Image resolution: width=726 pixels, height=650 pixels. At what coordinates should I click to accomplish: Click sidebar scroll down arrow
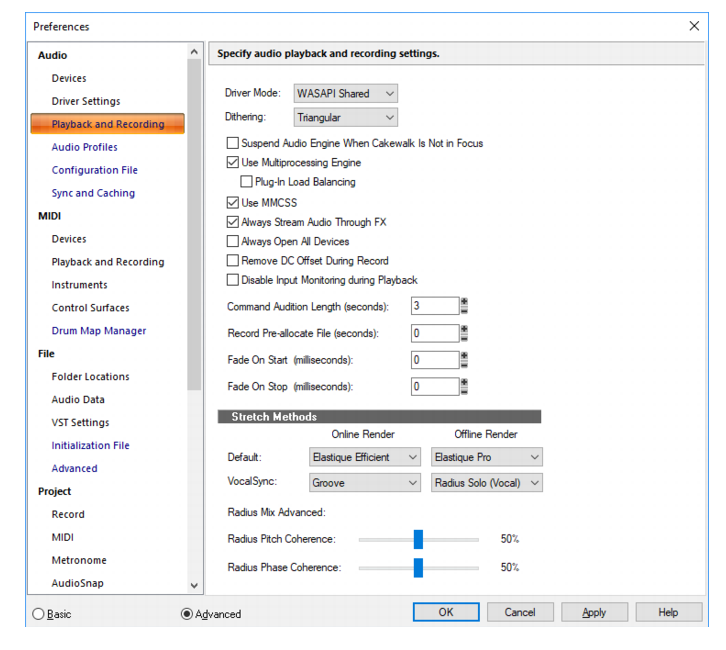(194, 585)
